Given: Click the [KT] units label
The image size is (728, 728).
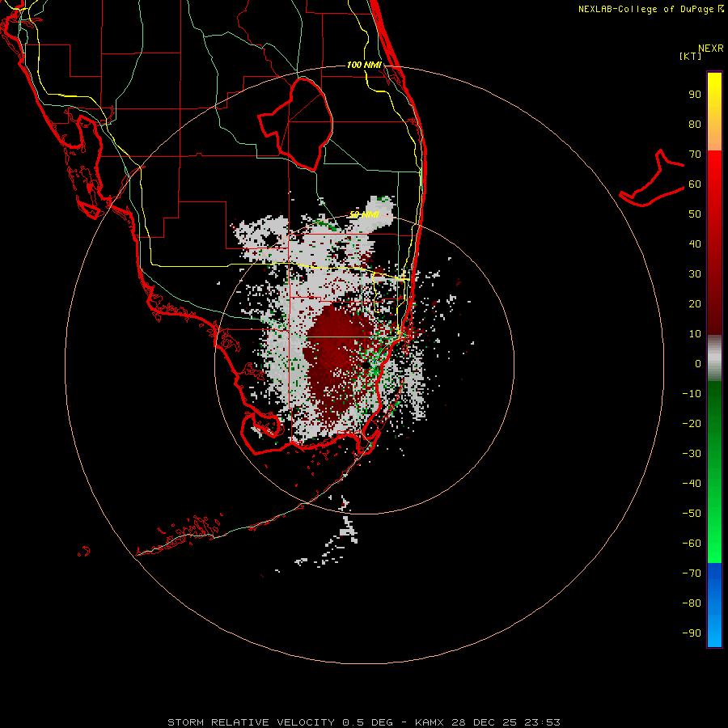Looking at the screenshot, I should point(690,56).
